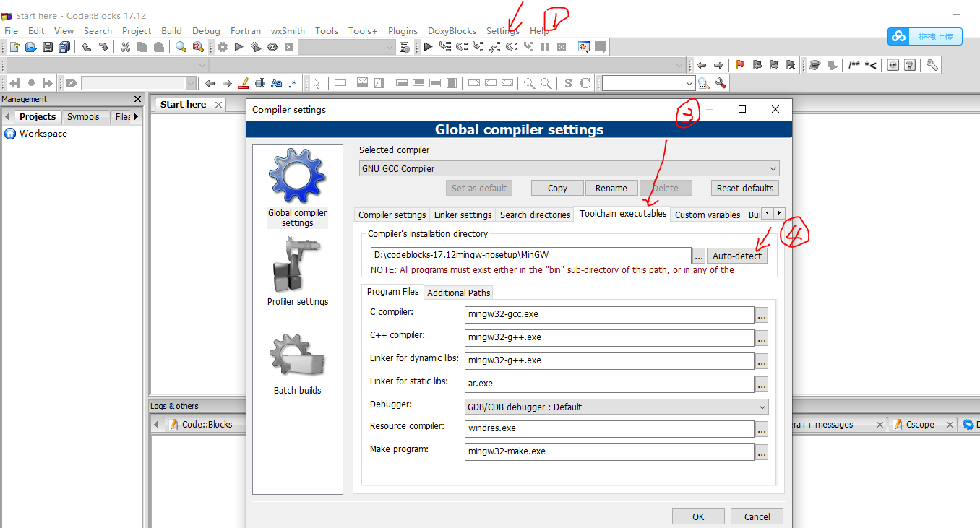Switch to the Additional Paths tab
The image size is (980, 528).
[x=459, y=293]
